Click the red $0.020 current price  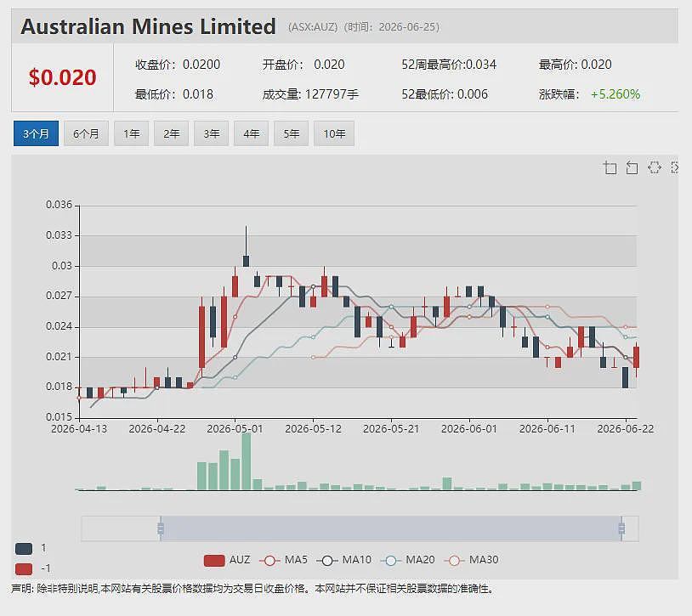coord(62,77)
